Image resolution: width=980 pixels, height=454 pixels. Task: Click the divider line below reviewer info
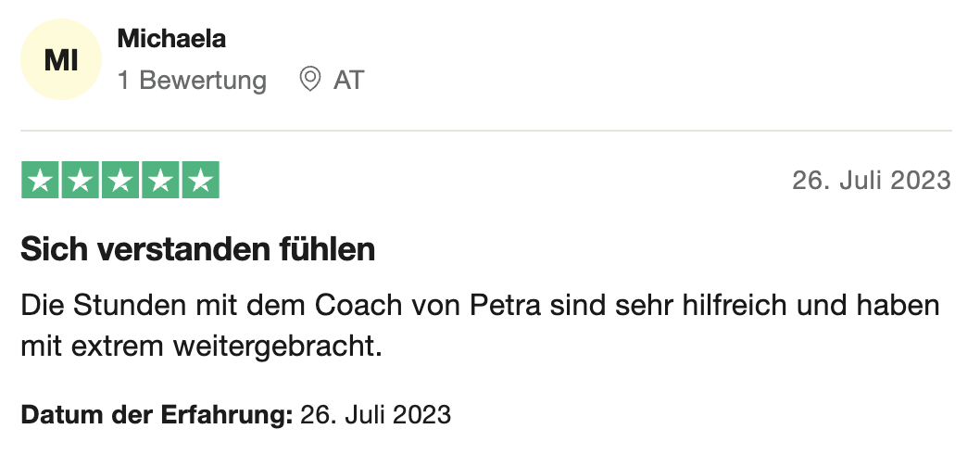pyautogui.click(x=486, y=131)
